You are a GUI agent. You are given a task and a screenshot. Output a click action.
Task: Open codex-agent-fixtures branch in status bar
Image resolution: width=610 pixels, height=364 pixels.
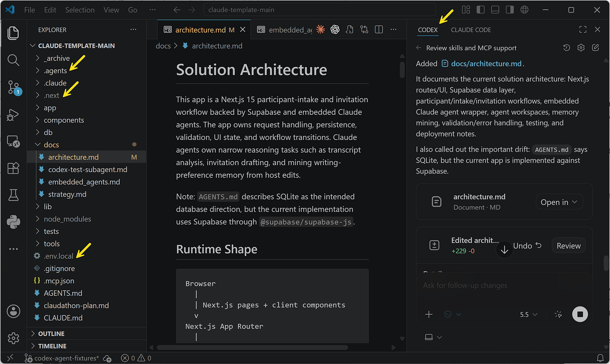[x=62, y=358]
